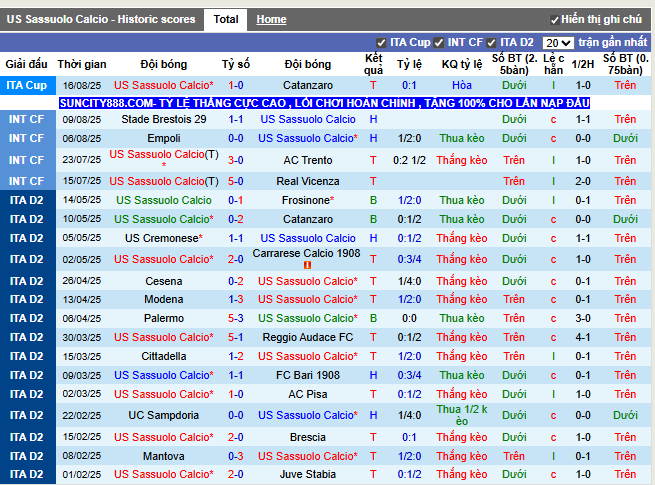Click US Sassuolo Calcio in the Stade Brestois row
The height and width of the screenshot is (485, 655).
coord(308,119)
